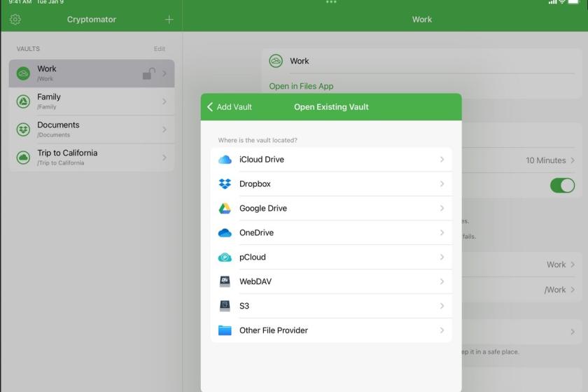Open the Family vault row
Image resolution: width=588 pixels, height=392 pixels.
click(x=92, y=101)
